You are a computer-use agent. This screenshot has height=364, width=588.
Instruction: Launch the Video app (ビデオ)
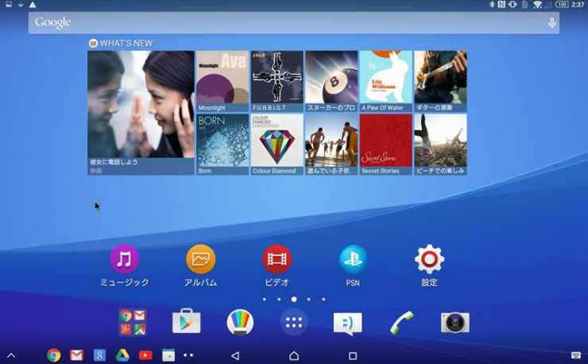[277, 259]
